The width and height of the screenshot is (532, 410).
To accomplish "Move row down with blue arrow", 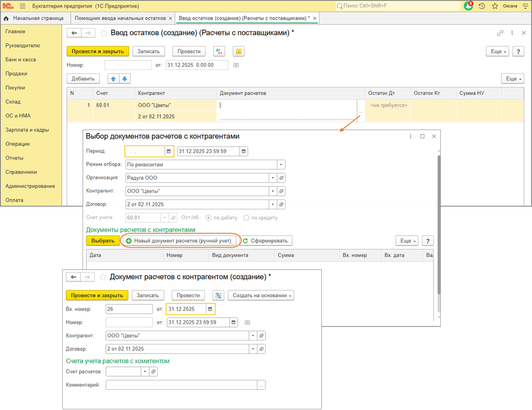I will 126,79.
